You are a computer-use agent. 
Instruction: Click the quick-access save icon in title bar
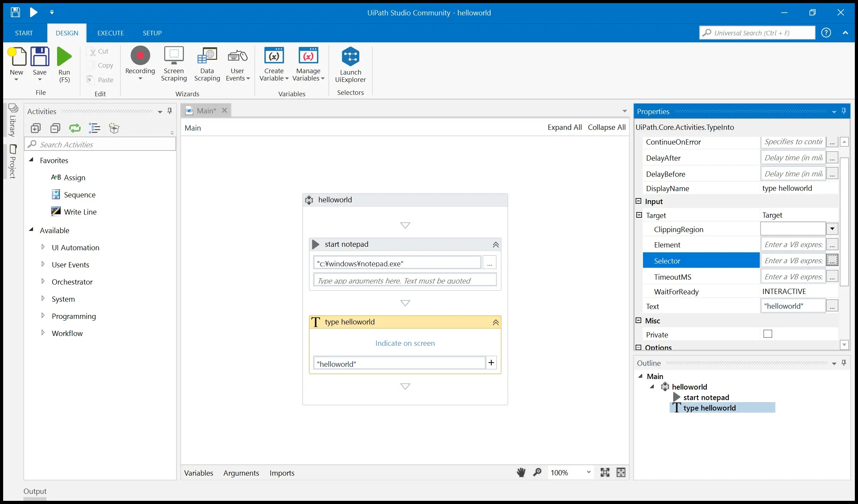[15, 13]
